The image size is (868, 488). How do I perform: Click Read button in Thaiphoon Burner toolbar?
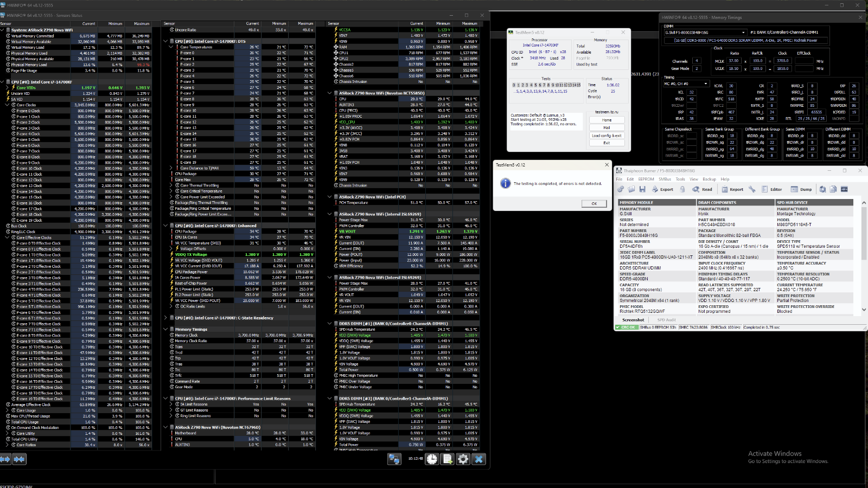coord(702,189)
